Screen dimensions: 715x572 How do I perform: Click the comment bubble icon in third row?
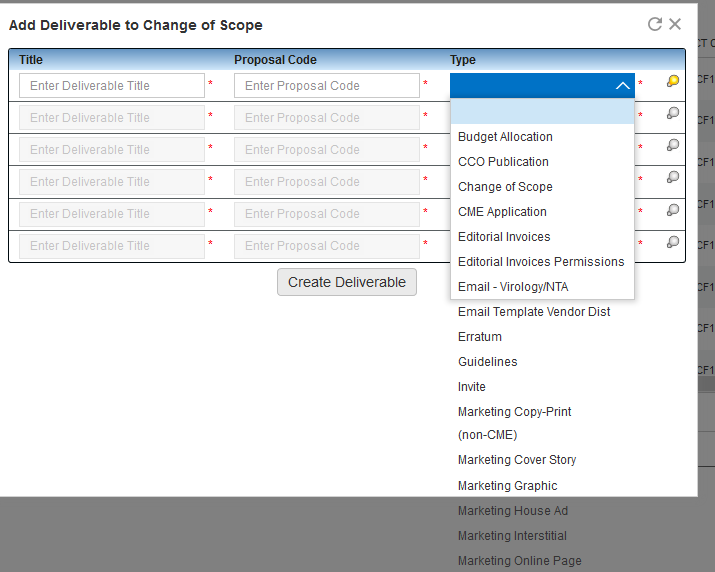pos(673,146)
